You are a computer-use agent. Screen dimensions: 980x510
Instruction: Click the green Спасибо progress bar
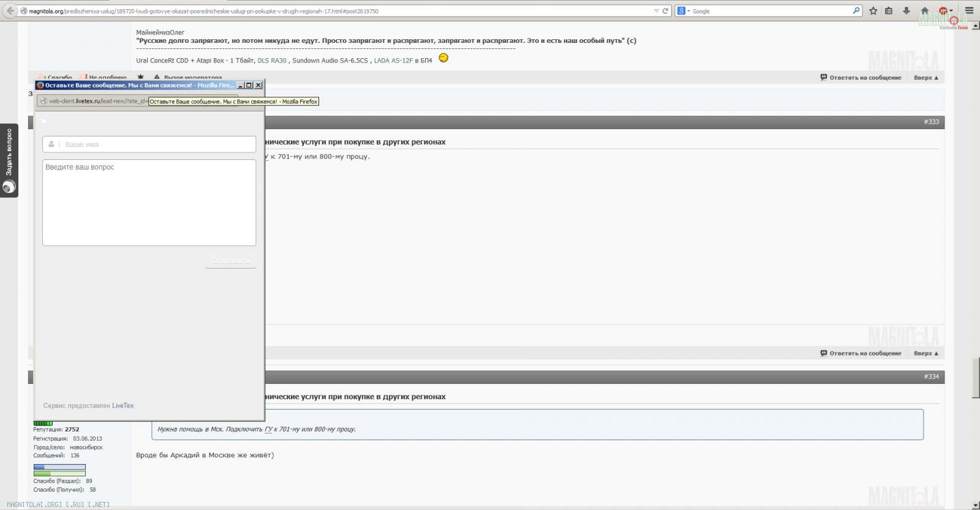pos(59,473)
